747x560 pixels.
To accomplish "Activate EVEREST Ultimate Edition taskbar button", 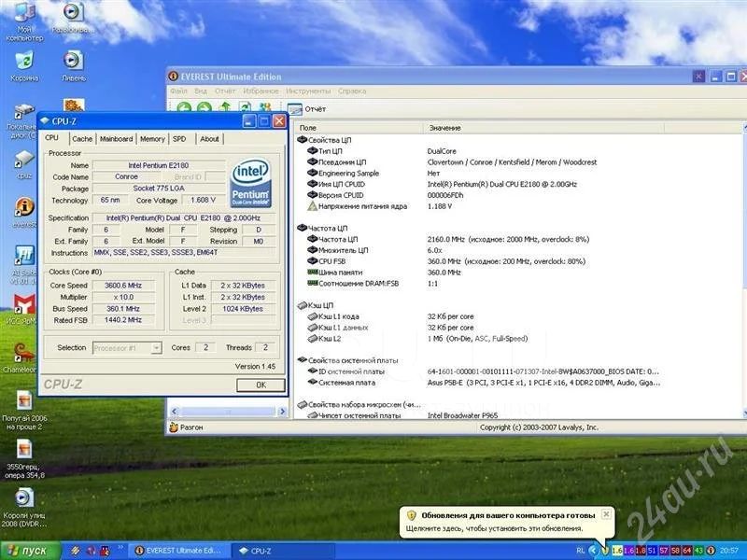I will click(x=179, y=551).
